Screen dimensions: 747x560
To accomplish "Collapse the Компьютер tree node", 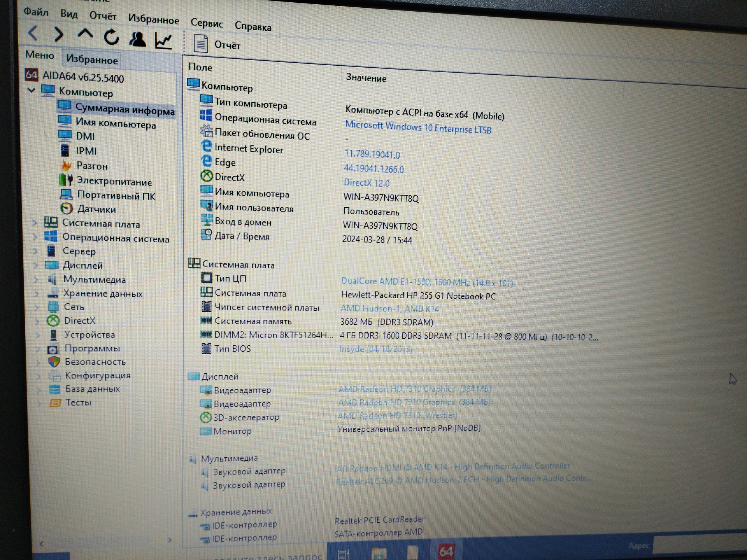I will 32,90.
